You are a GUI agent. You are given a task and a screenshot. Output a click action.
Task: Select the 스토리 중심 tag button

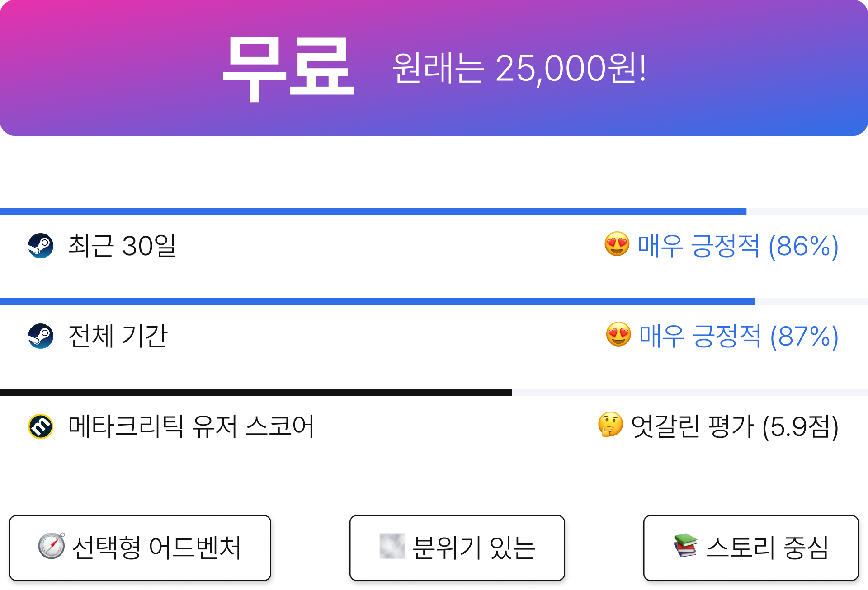click(751, 548)
